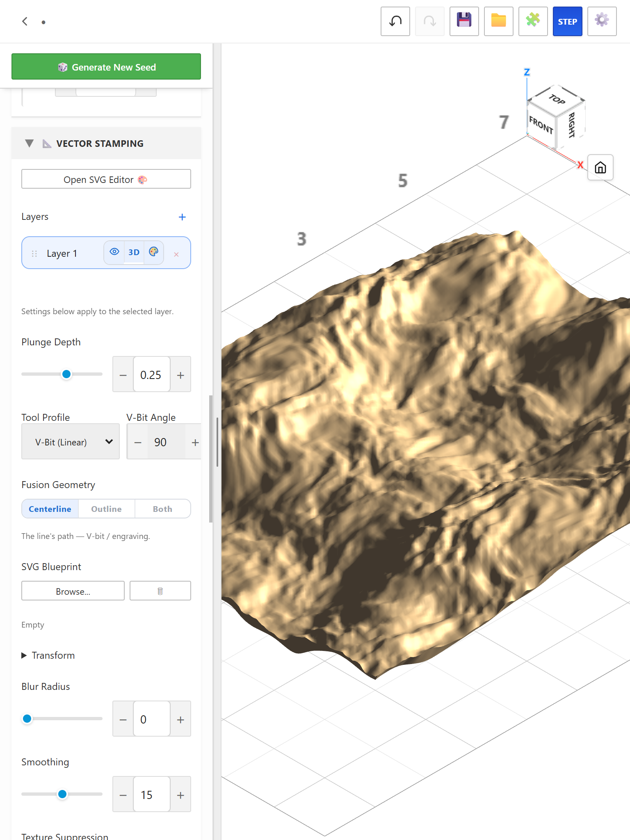
Task: Select the Layer 1 row name
Action: point(62,253)
